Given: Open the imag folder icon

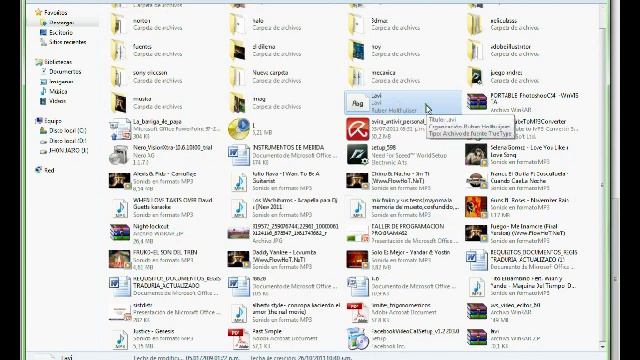Looking at the screenshot, I should pos(238,102).
